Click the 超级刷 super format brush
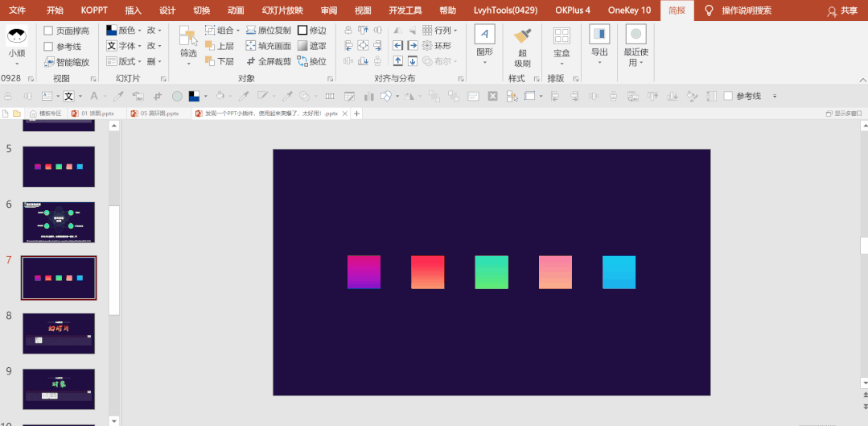The height and width of the screenshot is (426, 868). [522, 48]
